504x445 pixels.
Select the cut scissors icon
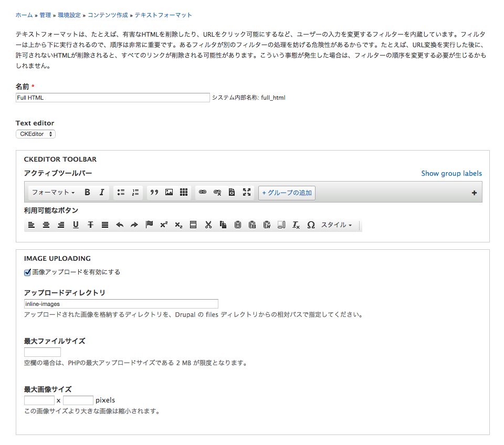click(208, 225)
